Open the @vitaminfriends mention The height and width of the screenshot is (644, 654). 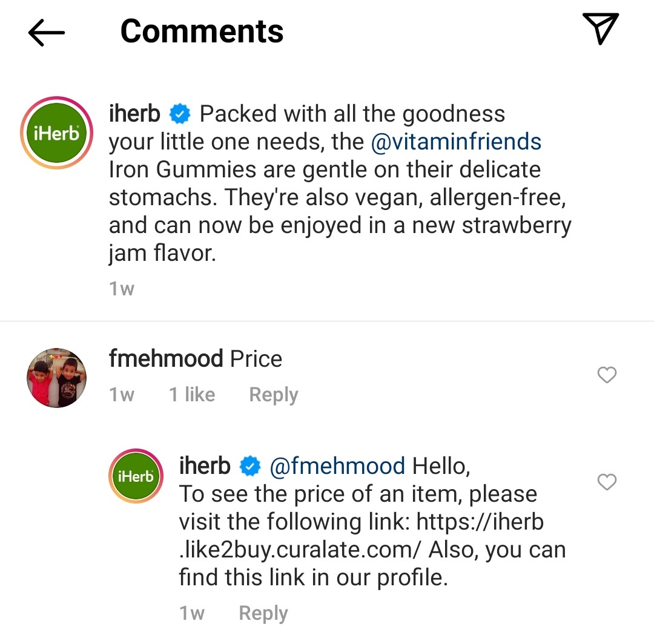pyautogui.click(x=456, y=142)
